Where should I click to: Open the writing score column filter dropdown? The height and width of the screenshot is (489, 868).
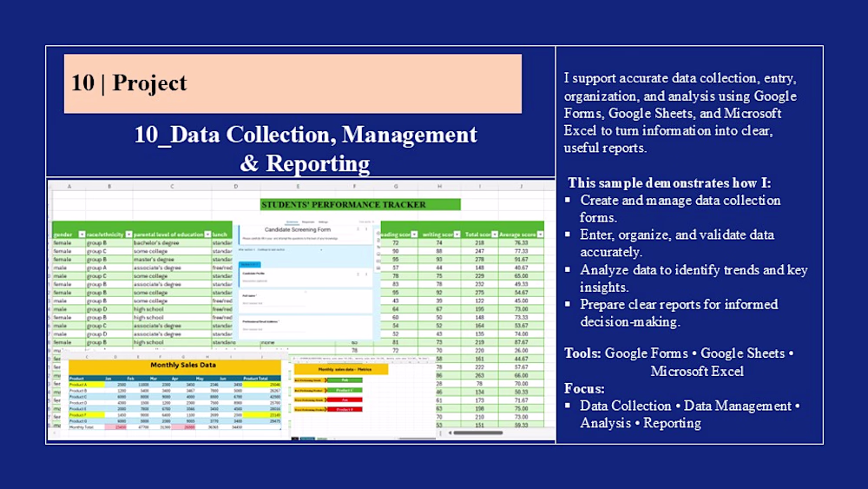click(x=457, y=235)
